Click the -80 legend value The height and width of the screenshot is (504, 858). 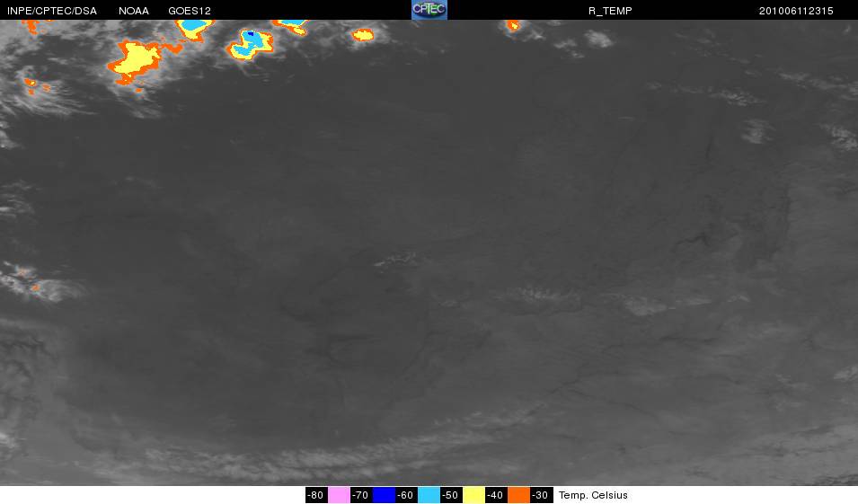(x=316, y=495)
